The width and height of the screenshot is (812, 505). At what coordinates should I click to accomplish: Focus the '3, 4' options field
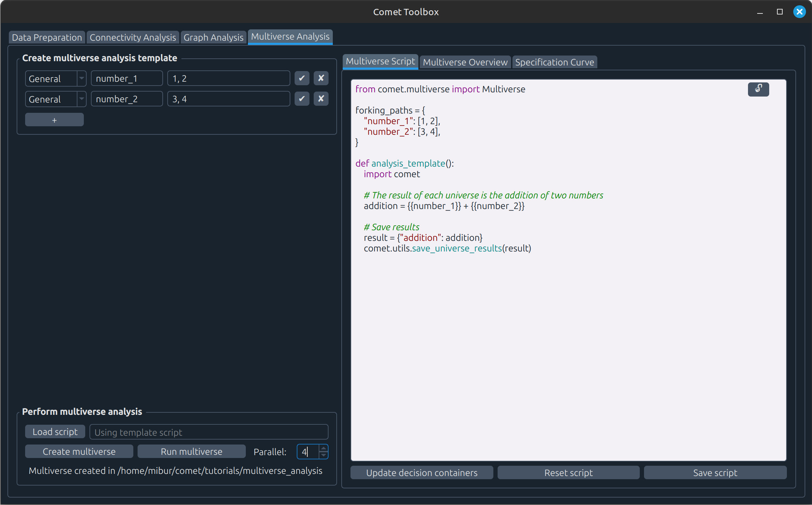[x=228, y=99]
